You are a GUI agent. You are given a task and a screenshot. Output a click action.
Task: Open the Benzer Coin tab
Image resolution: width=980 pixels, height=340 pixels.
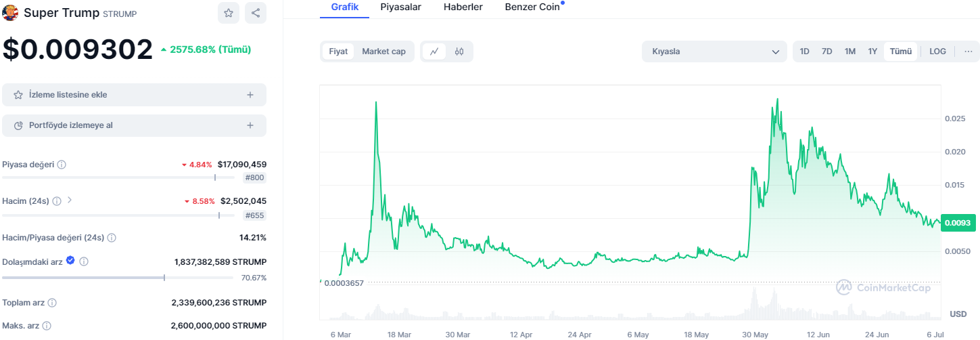[x=533, y=7]
